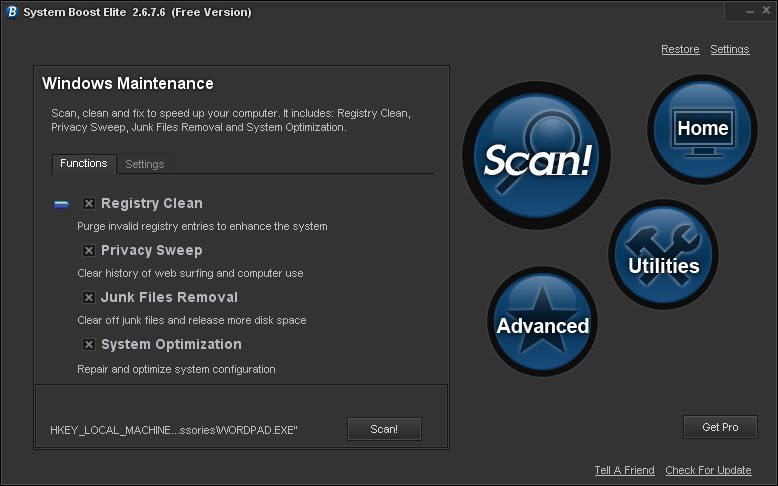Screen dimensions: 778x486
Task: Minimize the System Boost Elite window
Action: (750, 11)
